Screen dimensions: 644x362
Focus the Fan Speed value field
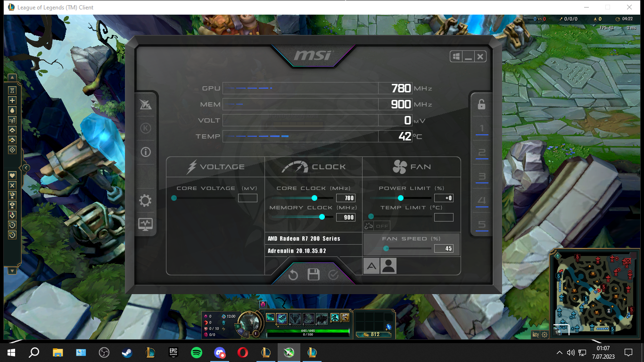click(444, 248)
